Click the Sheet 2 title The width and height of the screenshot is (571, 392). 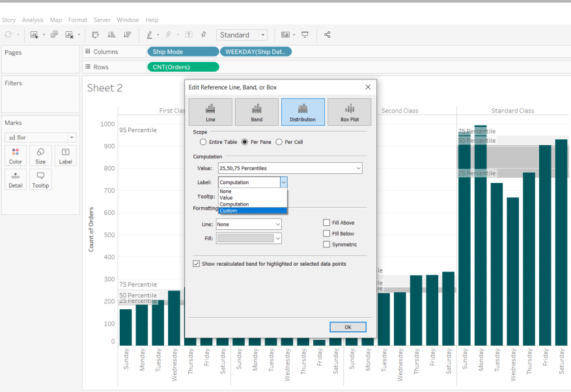coord(105,88)
